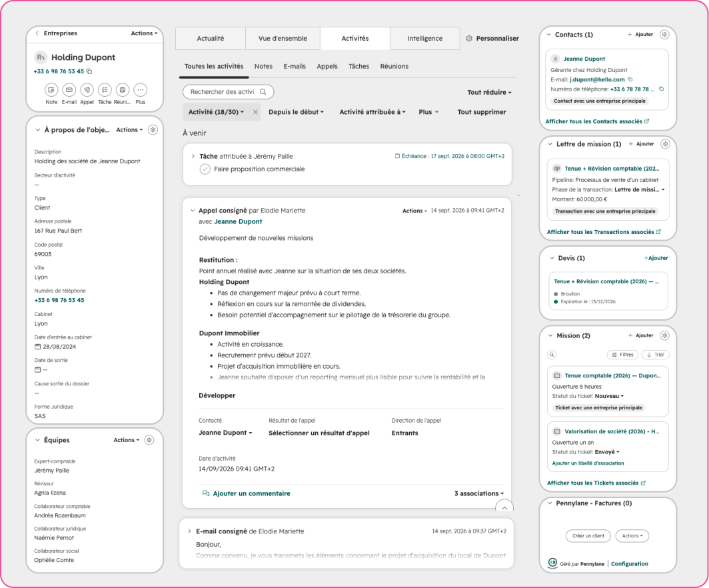This screenshot has height=588, width=709.
Task: Collapse the Appel consigné activity
Action: (x=192, y=211)
